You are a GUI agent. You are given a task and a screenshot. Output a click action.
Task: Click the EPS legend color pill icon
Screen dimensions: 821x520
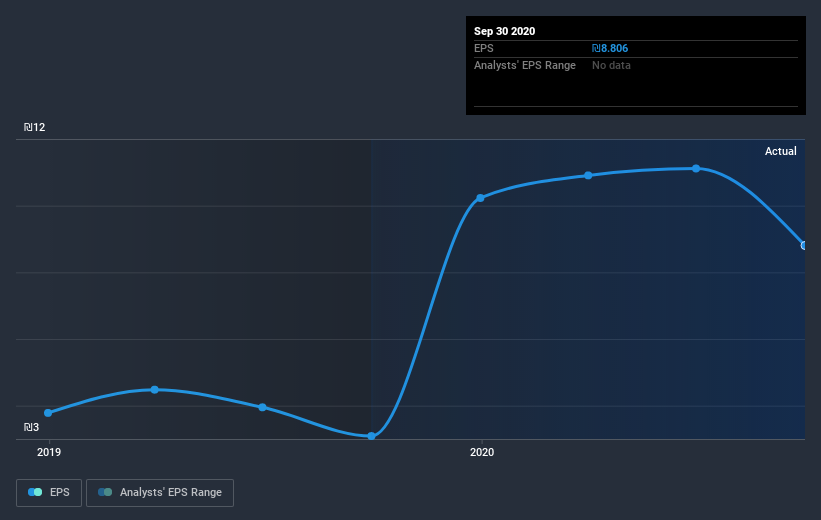pos(35,492)
